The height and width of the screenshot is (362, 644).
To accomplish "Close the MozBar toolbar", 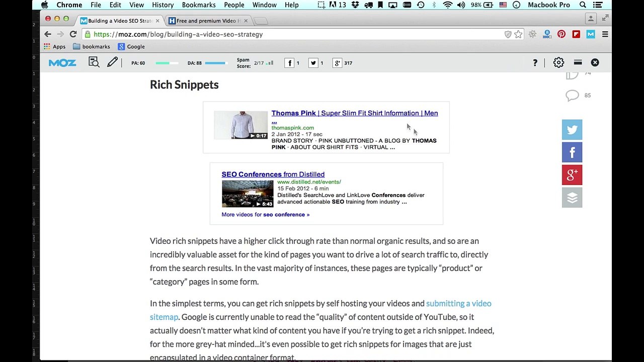I will coord(595,63).
